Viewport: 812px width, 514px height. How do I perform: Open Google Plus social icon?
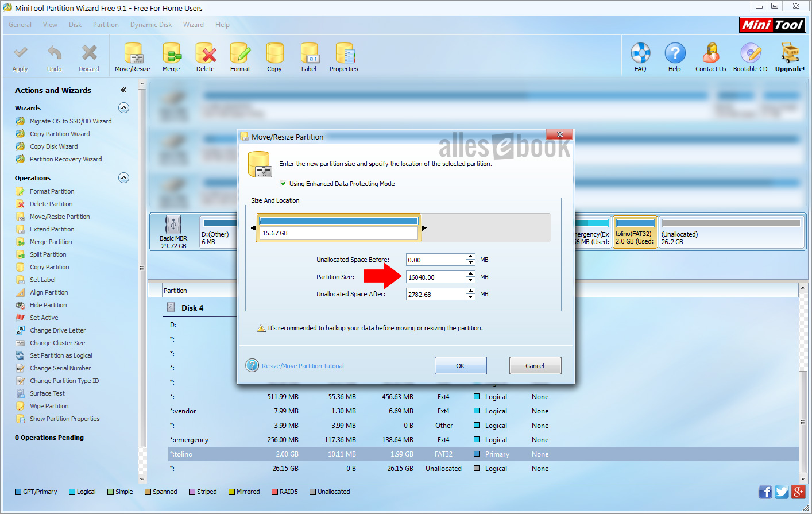(798, 492)
